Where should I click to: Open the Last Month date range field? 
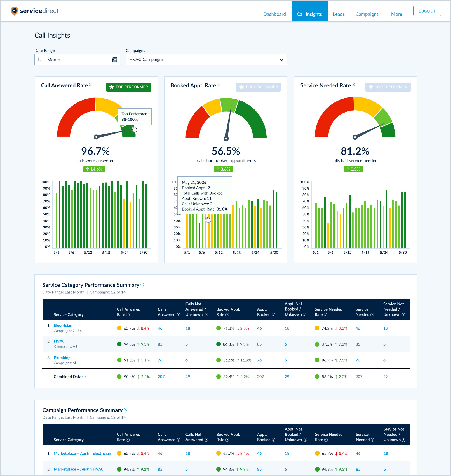click(x=77, y=60)
